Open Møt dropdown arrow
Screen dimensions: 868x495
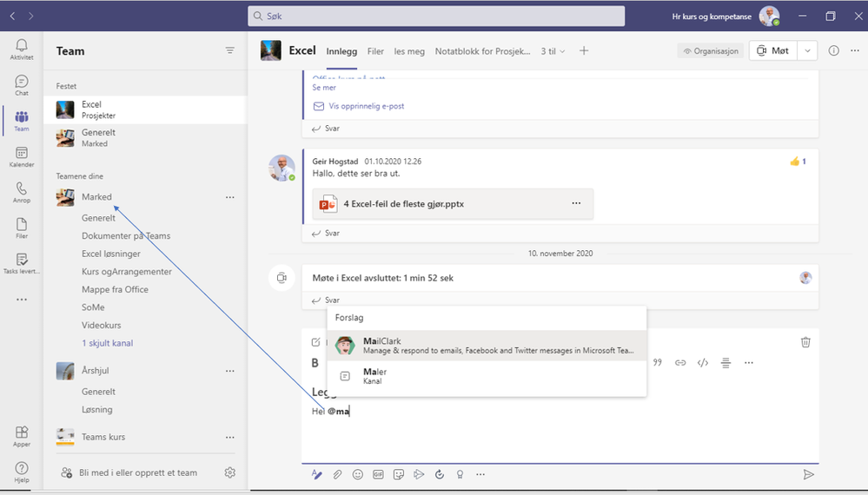click(807, 50)
